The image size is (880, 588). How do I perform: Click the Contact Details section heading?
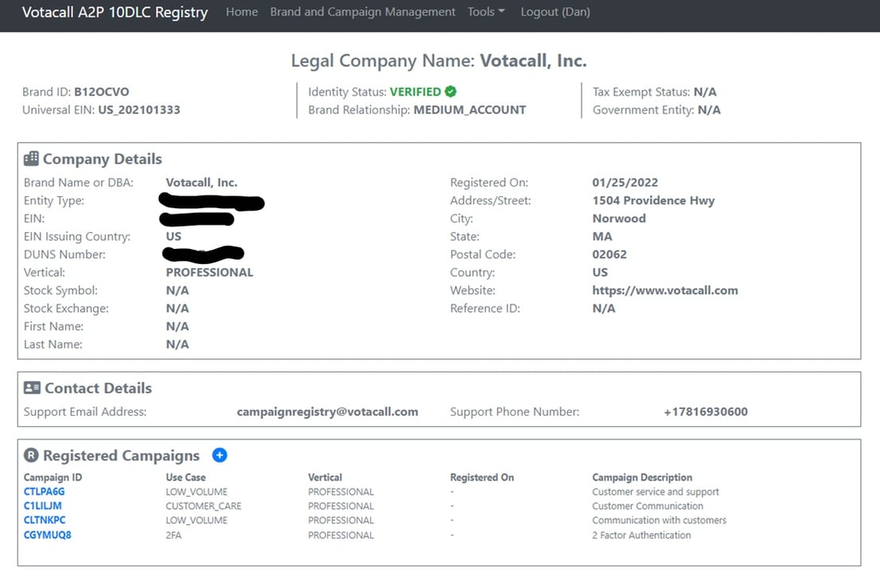point(98,389)
